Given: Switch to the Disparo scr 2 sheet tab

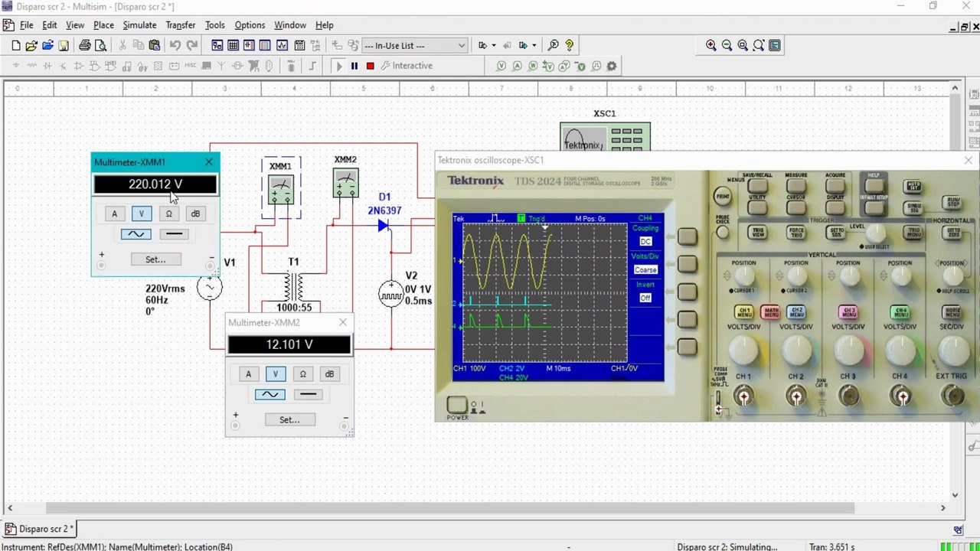Looking at the screenshot, I should [40, 529].
